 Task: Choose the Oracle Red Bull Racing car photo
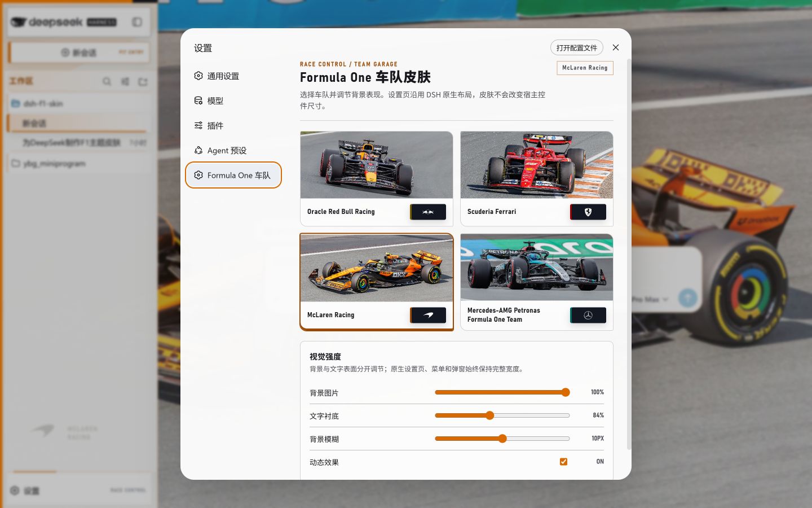click(377, 165)
